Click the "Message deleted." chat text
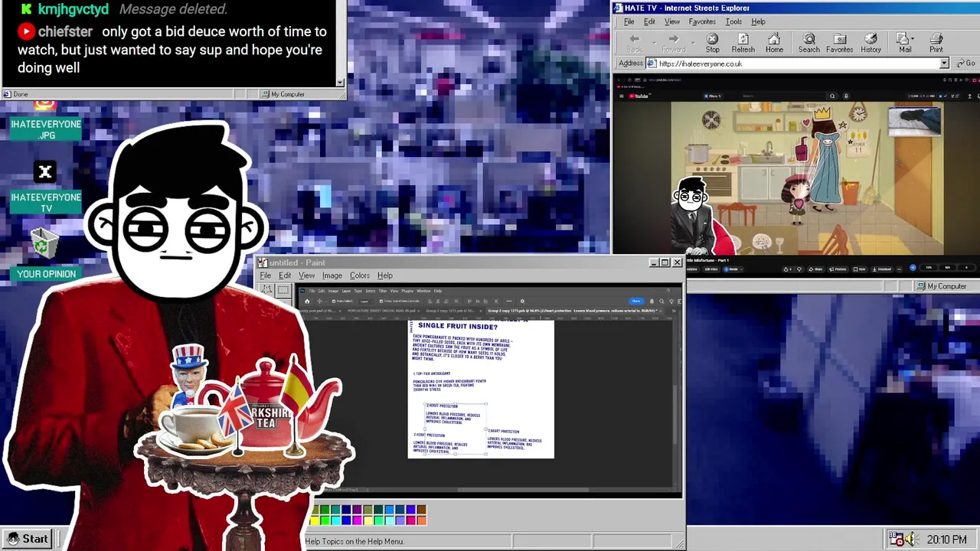 pos(173,9)
